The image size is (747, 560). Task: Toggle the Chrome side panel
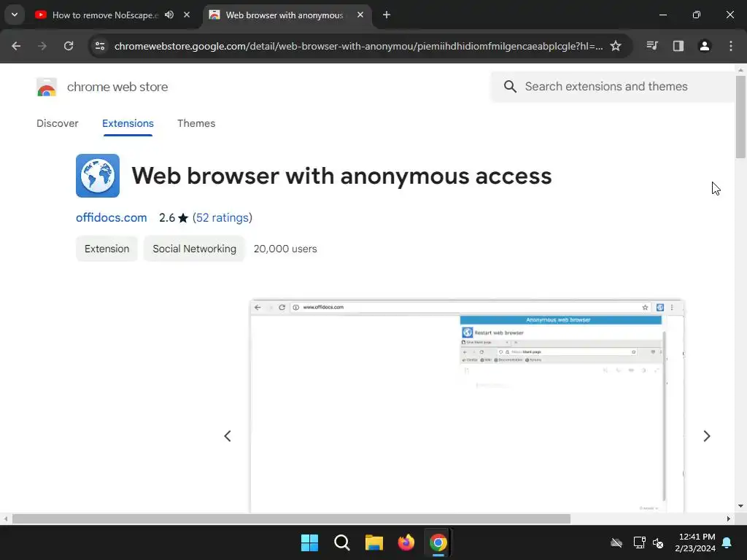(x=678, y=46)
